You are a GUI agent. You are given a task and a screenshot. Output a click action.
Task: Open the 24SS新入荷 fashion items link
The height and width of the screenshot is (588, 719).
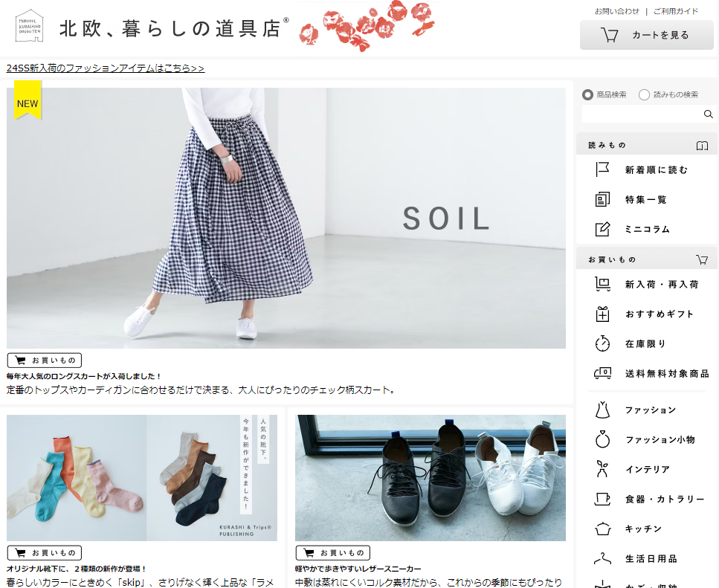tap(106, 68)
